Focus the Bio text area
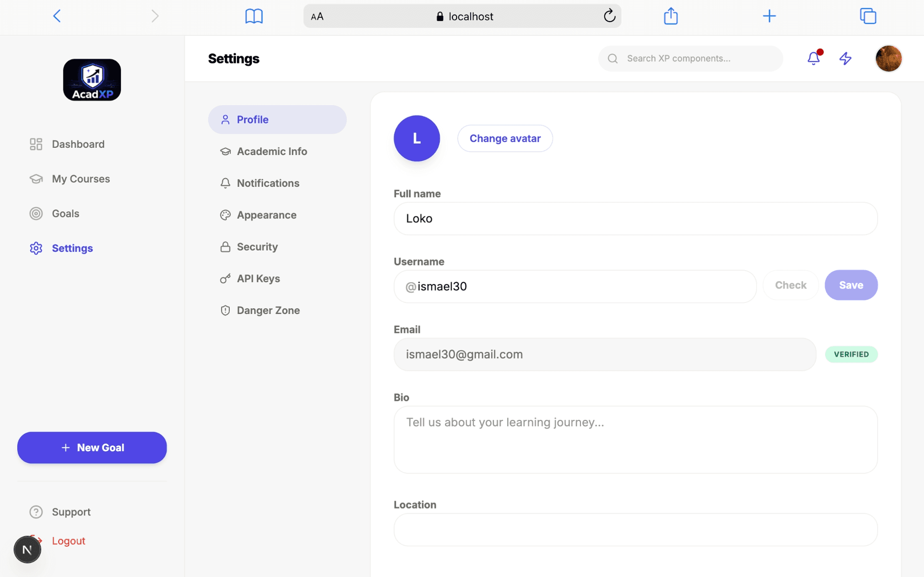 coord(635,440)
